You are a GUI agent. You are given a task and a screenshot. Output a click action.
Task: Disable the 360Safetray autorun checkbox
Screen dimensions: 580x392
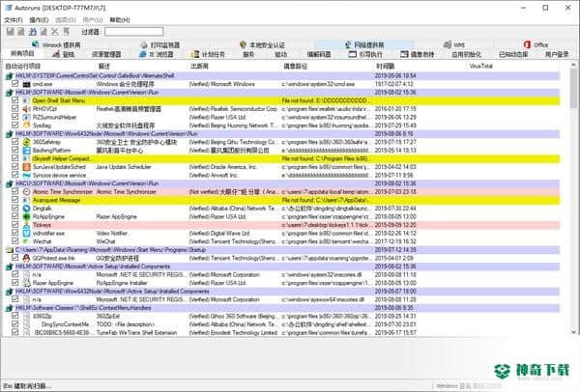coord(14,142)
